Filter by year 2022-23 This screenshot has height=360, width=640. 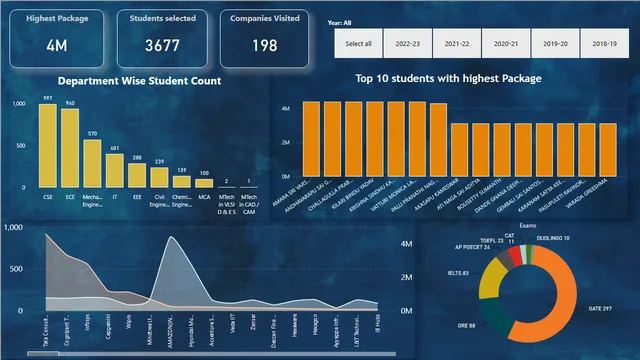tap(408, 43)
